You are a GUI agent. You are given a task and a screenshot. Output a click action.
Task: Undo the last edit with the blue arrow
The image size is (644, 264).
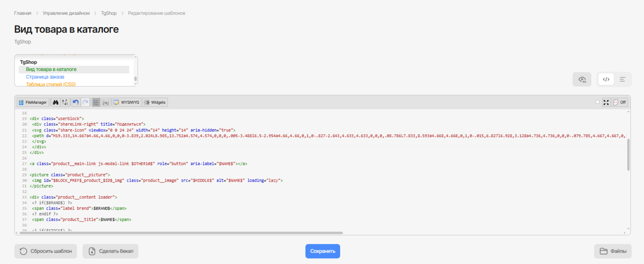coord(76,103)
